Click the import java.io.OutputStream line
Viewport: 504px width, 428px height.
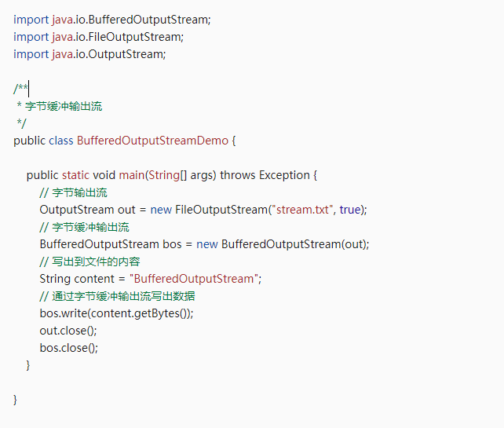click(89, 54)
